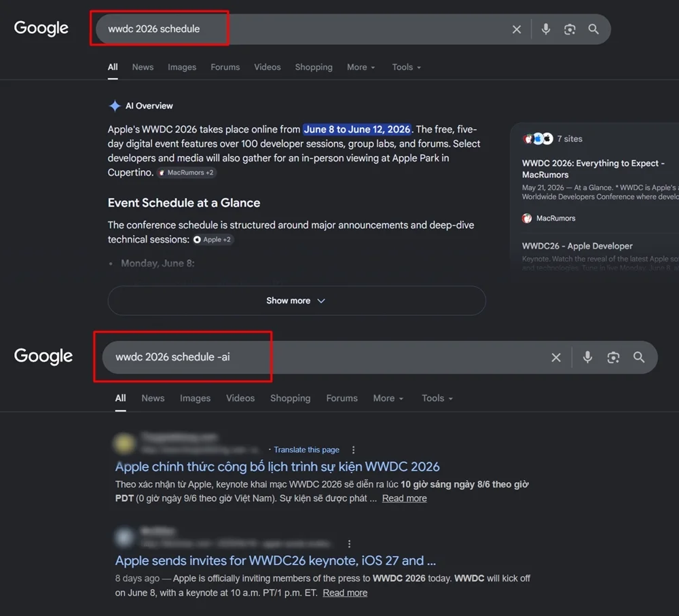Click 'Translate this page' link
The width and height of the screenshot is (679, 616).
pyautogui.click(x=306, y=450)
